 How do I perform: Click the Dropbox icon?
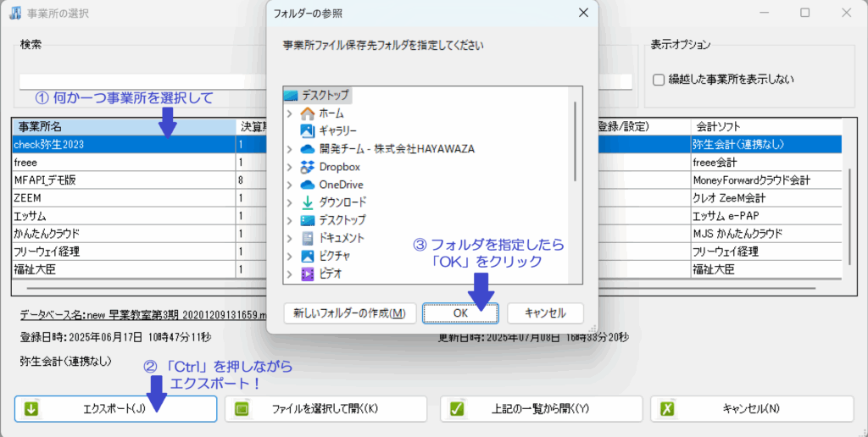point(307,167)
